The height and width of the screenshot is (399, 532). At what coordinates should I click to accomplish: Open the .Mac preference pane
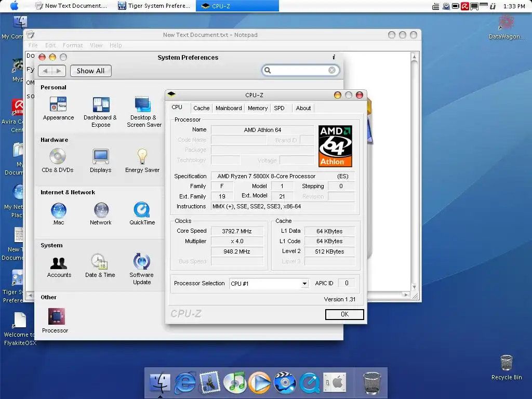[x=58, y=214]
